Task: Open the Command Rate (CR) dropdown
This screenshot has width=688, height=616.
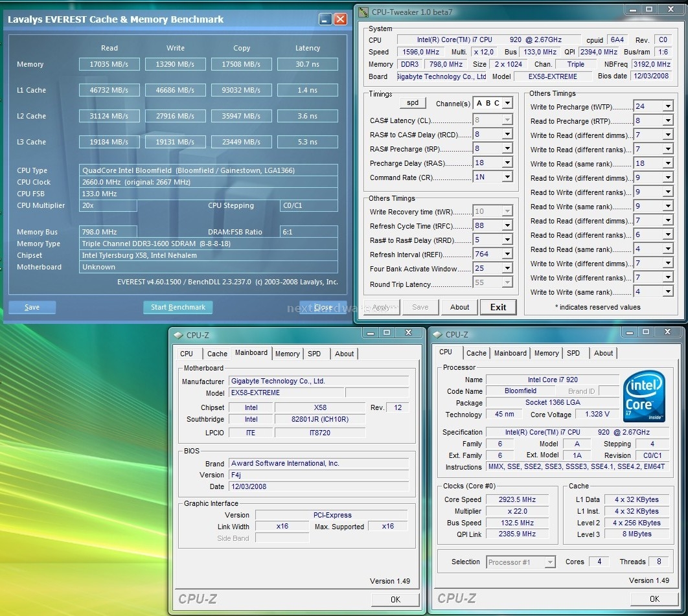Action: [x=508, y=177]
